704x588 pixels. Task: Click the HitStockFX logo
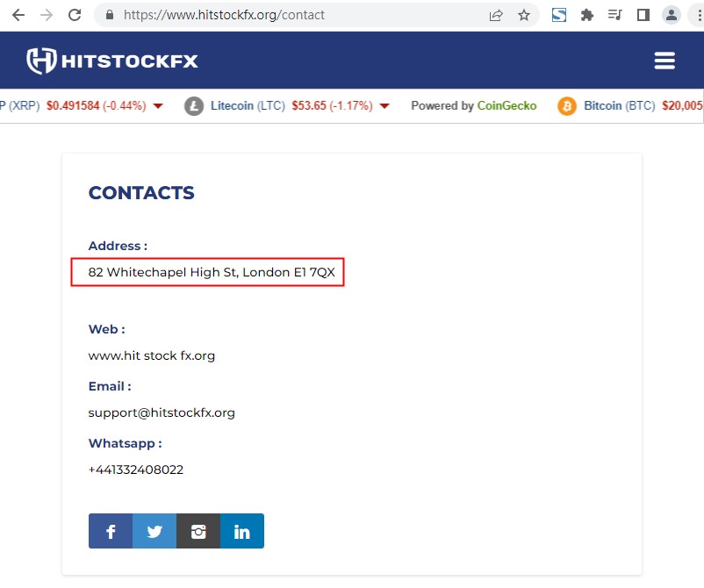point(112,61)
